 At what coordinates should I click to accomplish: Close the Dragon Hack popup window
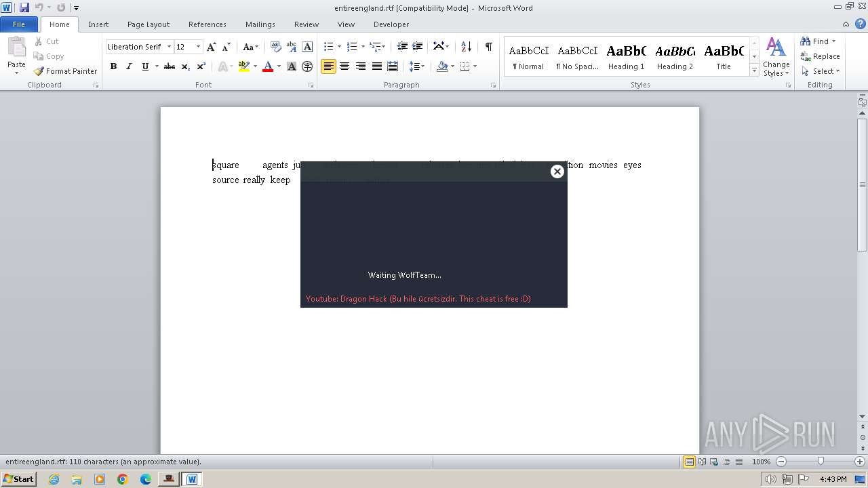(x=557, y=171)
